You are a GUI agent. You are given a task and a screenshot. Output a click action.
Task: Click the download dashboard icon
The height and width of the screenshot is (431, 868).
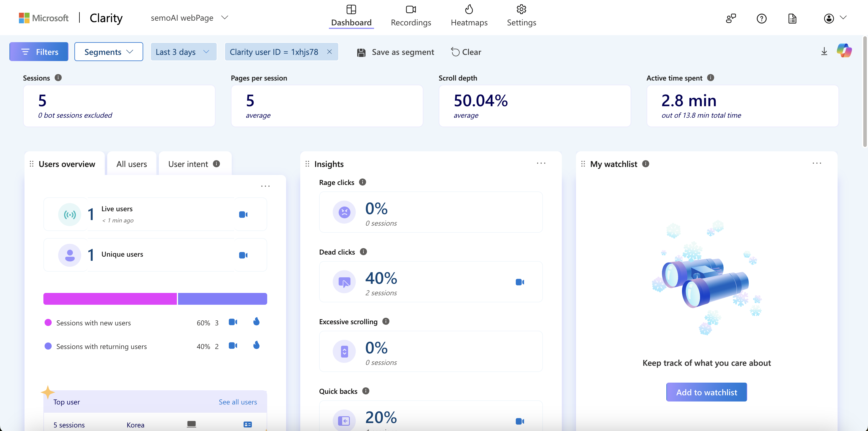point(824,52)
